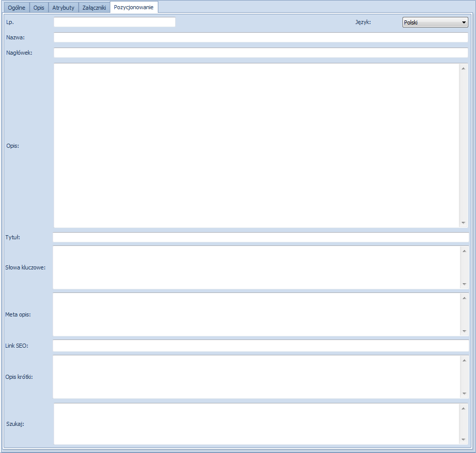Select the Atrybuty tab
476x453 pixels.
(x=63, y=8)
